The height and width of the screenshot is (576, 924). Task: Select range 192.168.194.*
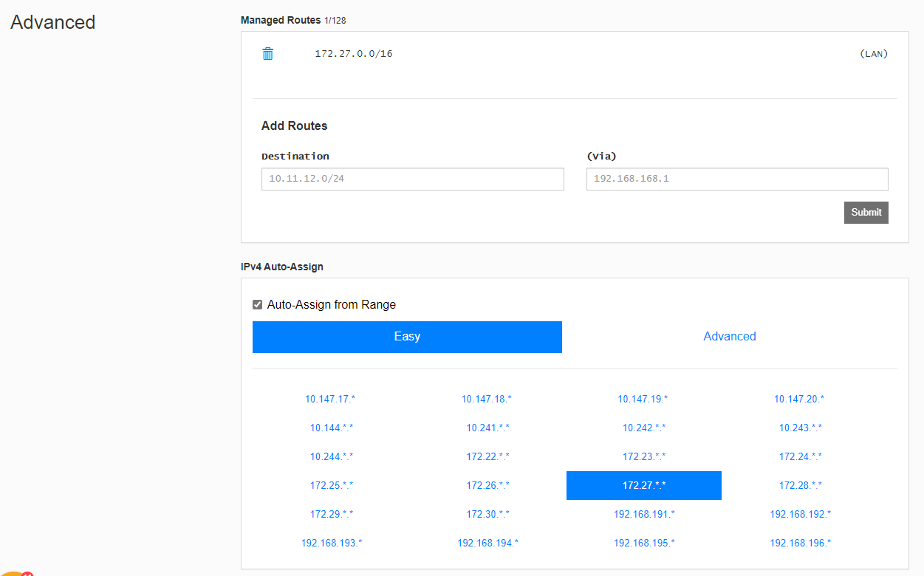point(488,543)
